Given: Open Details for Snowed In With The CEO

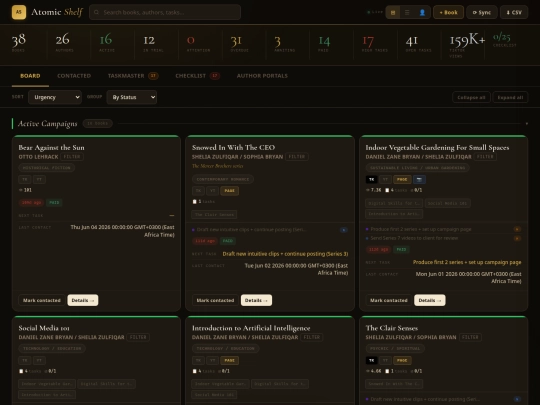Looking at the screenshot, I should tap(256, 300).
